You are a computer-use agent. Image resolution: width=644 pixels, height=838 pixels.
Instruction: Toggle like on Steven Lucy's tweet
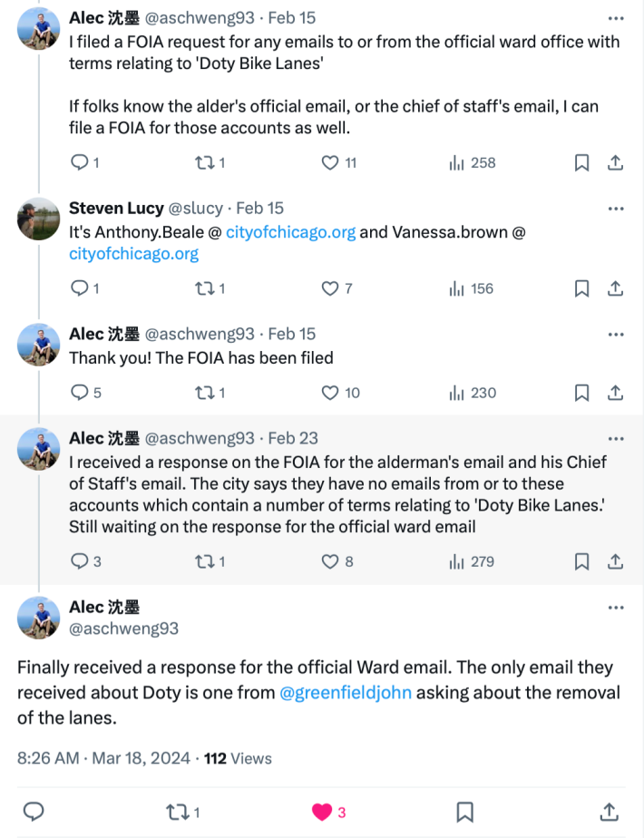coord(331,288)
